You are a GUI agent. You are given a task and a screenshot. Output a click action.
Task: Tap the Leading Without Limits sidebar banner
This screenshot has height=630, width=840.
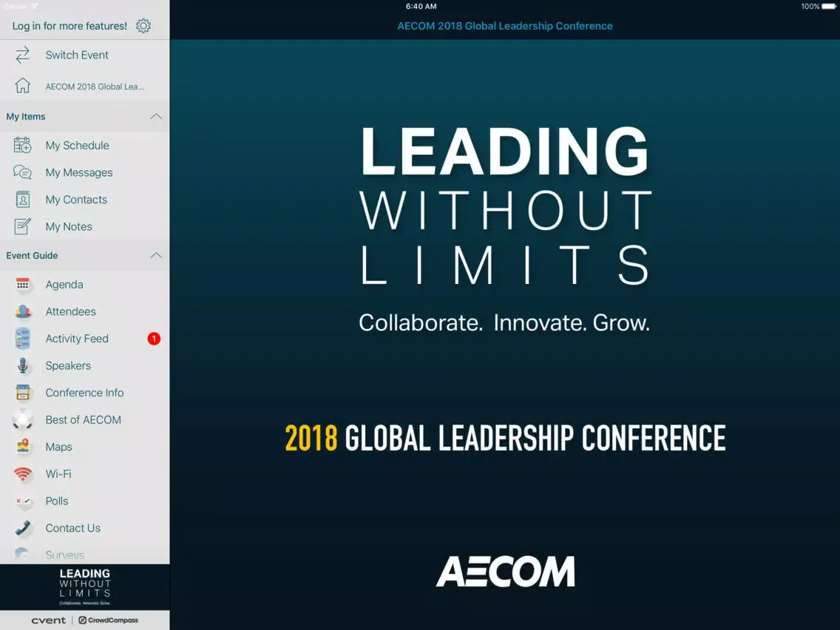click(84, 587)
